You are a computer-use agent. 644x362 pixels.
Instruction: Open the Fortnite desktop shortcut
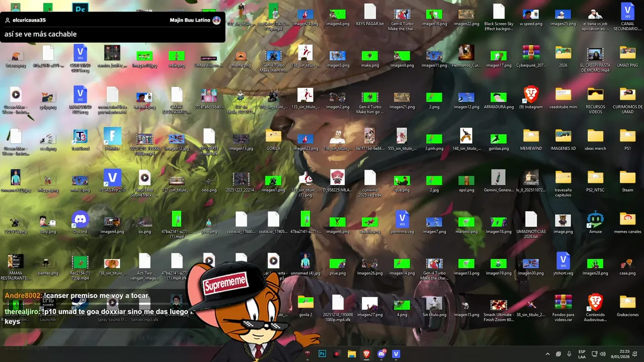coord(112,139)
